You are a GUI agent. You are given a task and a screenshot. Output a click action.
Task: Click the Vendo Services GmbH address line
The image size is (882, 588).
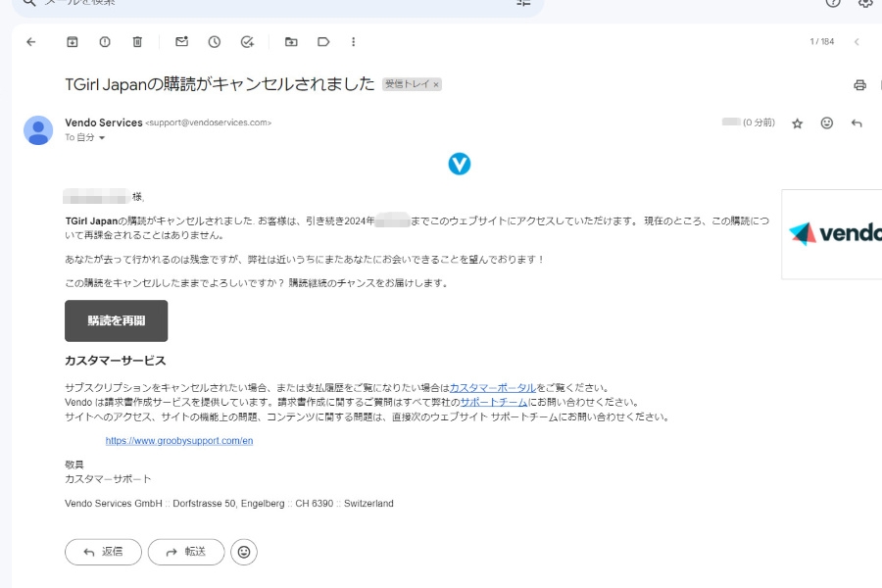229,504
